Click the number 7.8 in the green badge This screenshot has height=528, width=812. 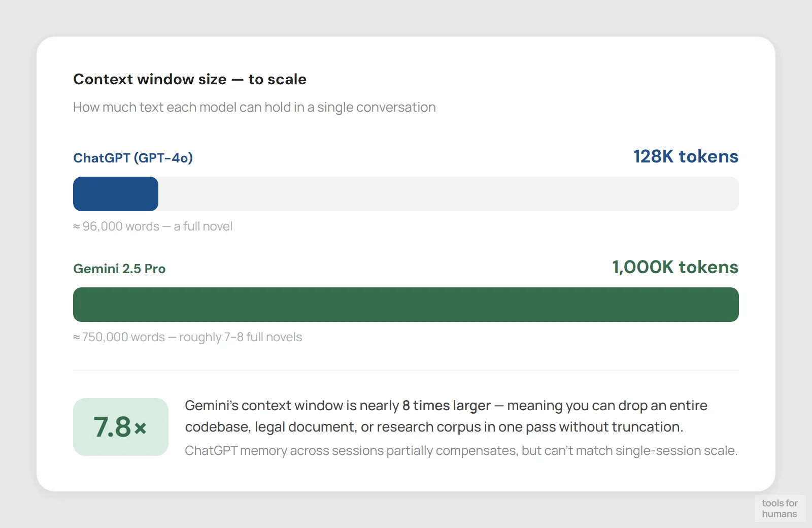coord(113,427)
